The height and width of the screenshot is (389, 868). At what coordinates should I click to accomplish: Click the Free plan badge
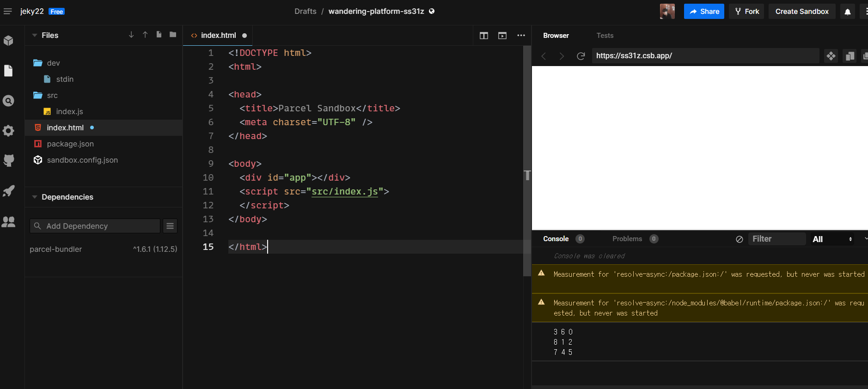coord(56,12)
